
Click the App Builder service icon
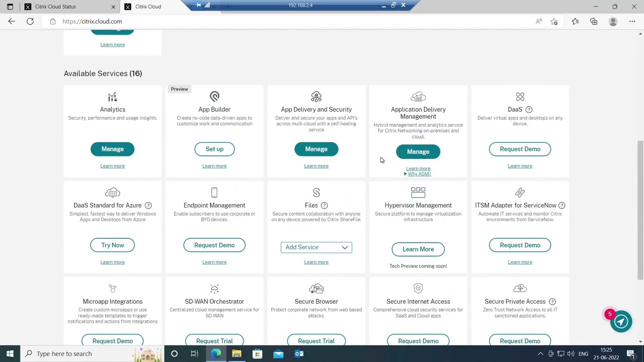click(x=214, y=97)
